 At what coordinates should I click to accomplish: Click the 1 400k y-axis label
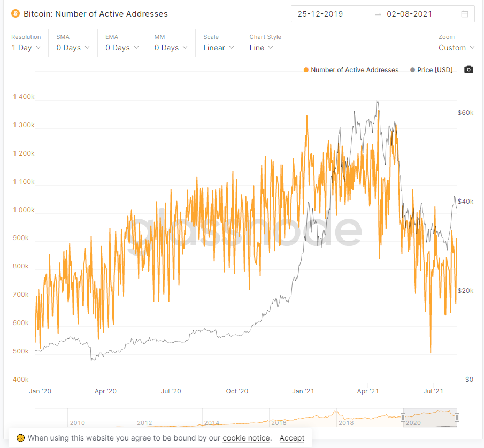click(24, 97)
